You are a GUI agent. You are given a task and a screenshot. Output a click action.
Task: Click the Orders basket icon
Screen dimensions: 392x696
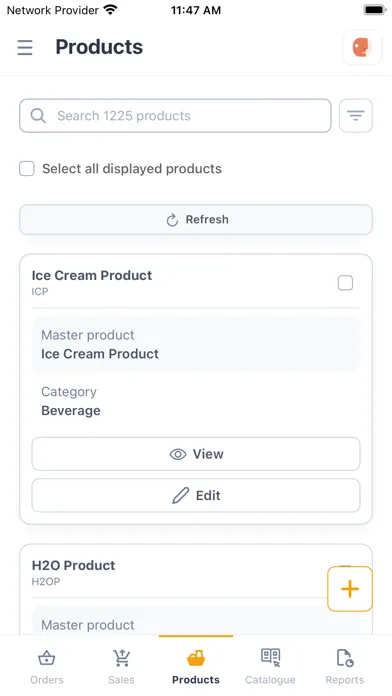47,658
